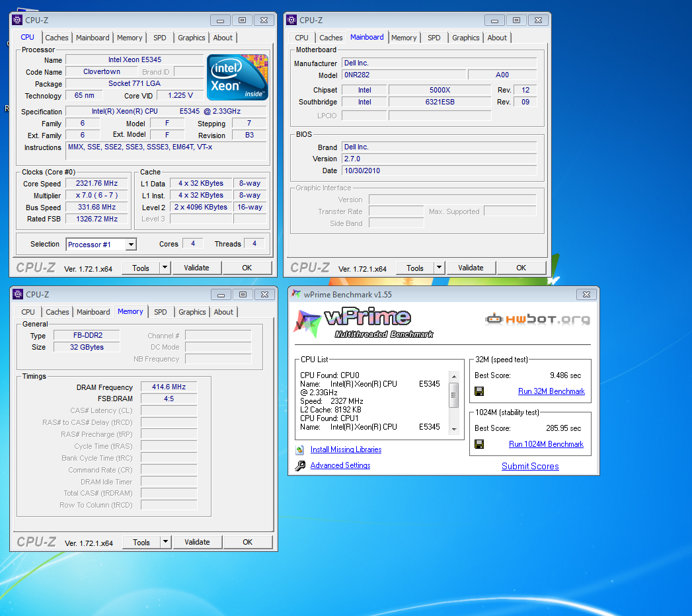Image resolution: width=692 pixels, height=616 pixels.
Task: Click Validate in the CPU tab window
Action: (x=196, y=268)
